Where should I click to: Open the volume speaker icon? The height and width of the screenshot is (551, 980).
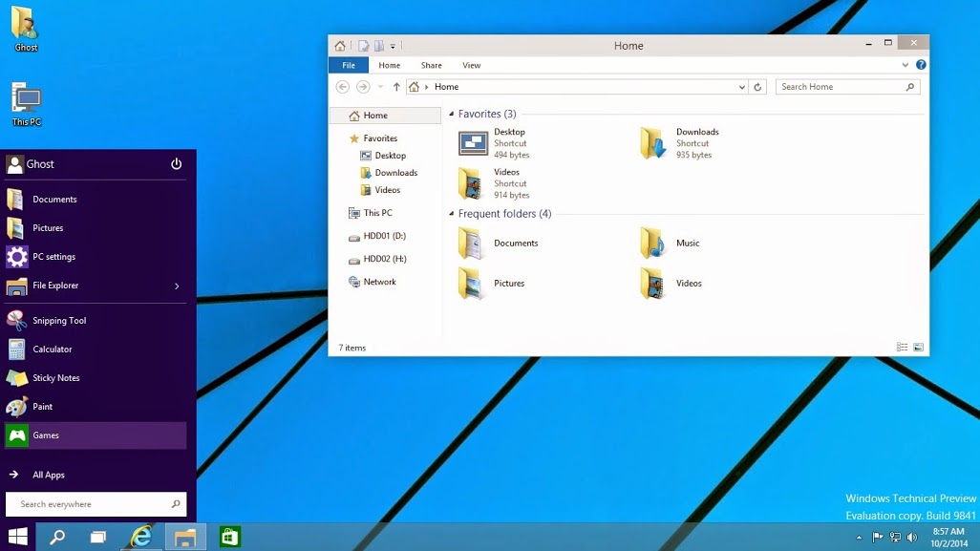(912, 538)
